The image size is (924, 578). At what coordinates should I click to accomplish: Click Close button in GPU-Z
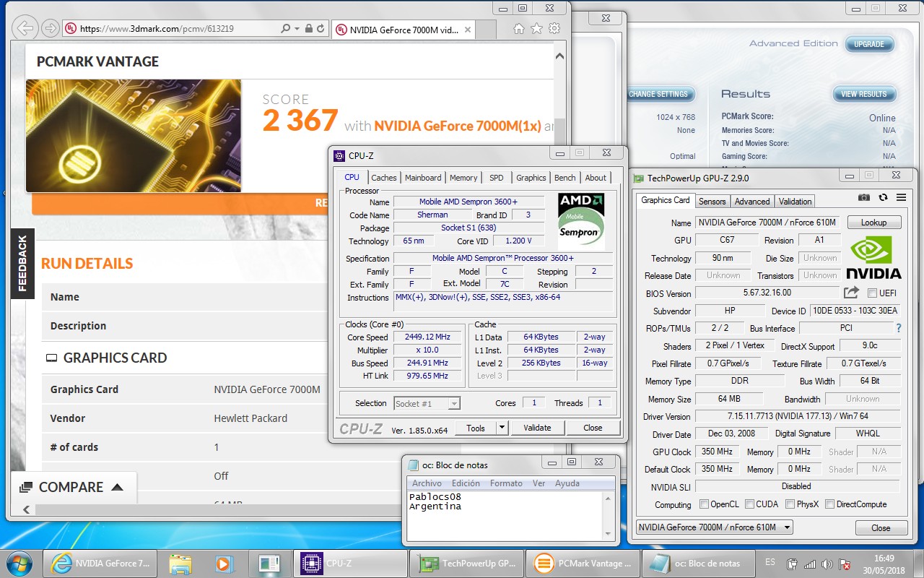pos(881,527)
